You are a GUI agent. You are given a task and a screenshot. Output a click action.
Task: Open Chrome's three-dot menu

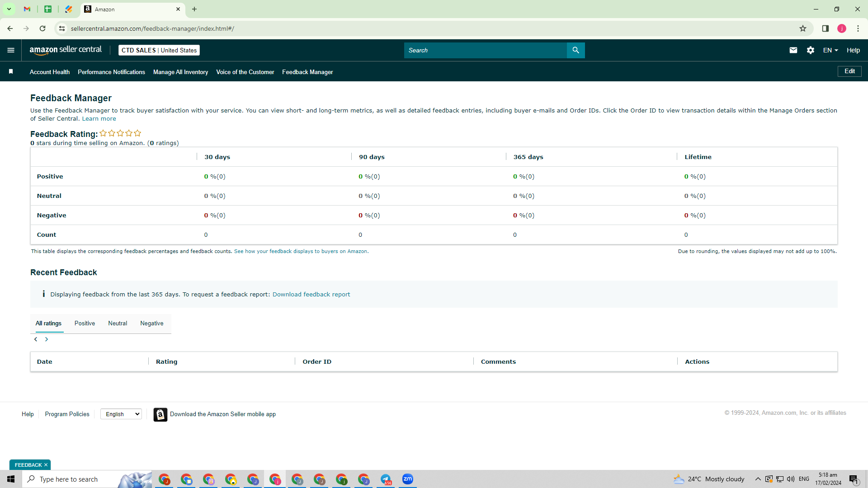click(858, 28)
